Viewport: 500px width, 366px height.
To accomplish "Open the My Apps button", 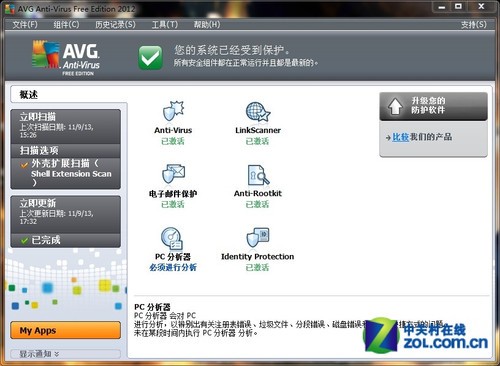I will pos(66,330).
